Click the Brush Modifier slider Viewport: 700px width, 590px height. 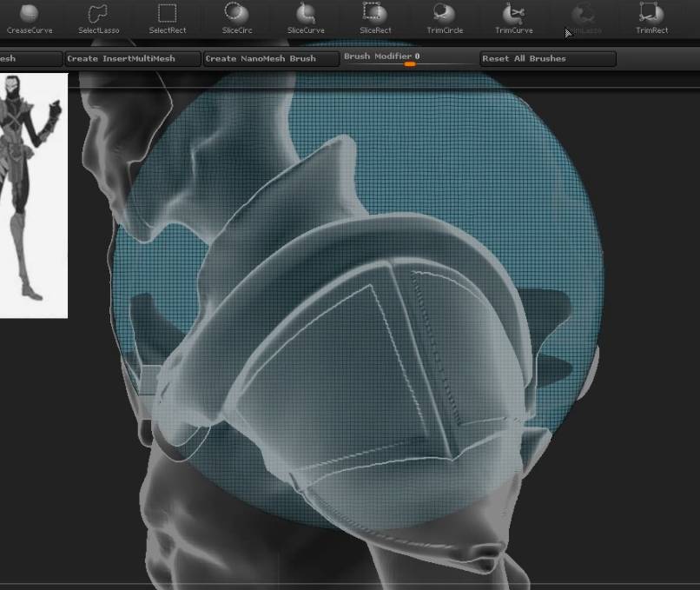409,59
